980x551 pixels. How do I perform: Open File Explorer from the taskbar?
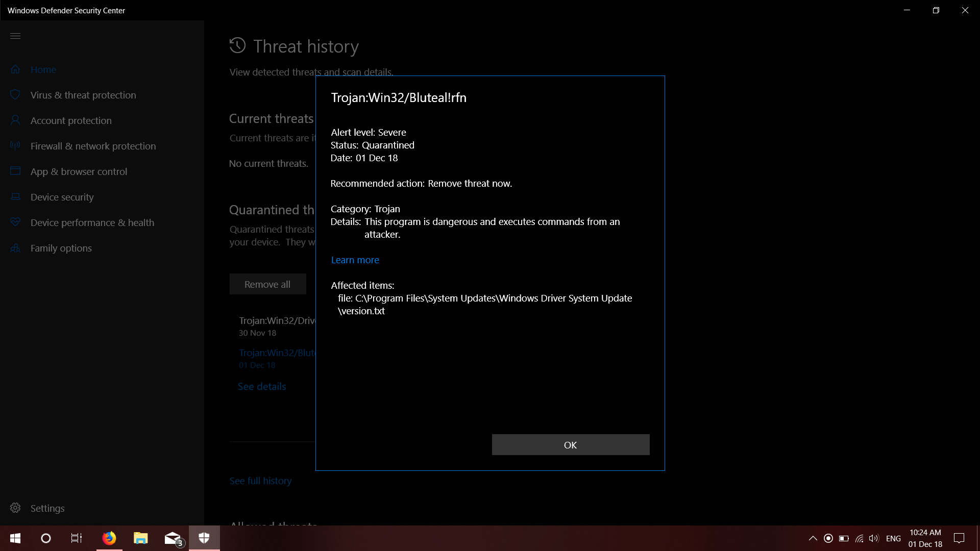point(141,538)
